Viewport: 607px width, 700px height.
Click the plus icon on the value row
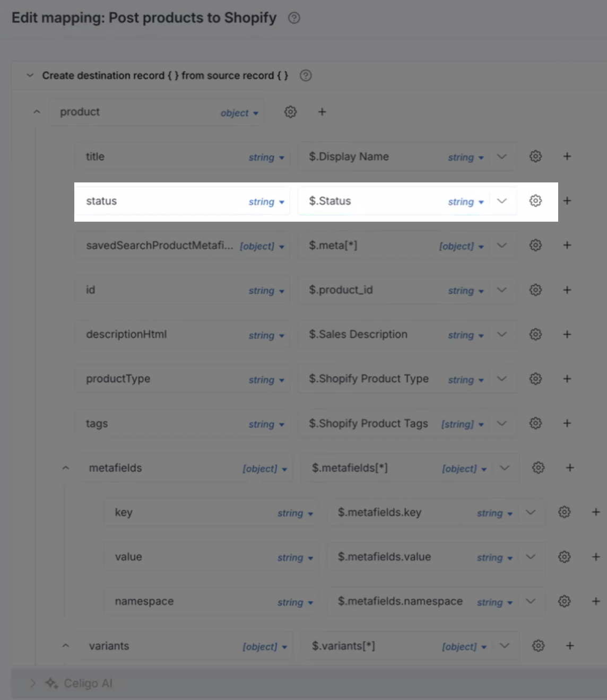click(x=596, y=557)
